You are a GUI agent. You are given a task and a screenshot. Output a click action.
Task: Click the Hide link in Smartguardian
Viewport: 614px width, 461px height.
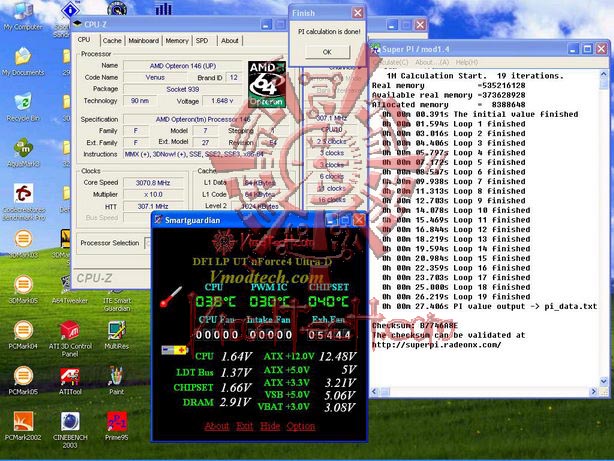tap(270, 426)
